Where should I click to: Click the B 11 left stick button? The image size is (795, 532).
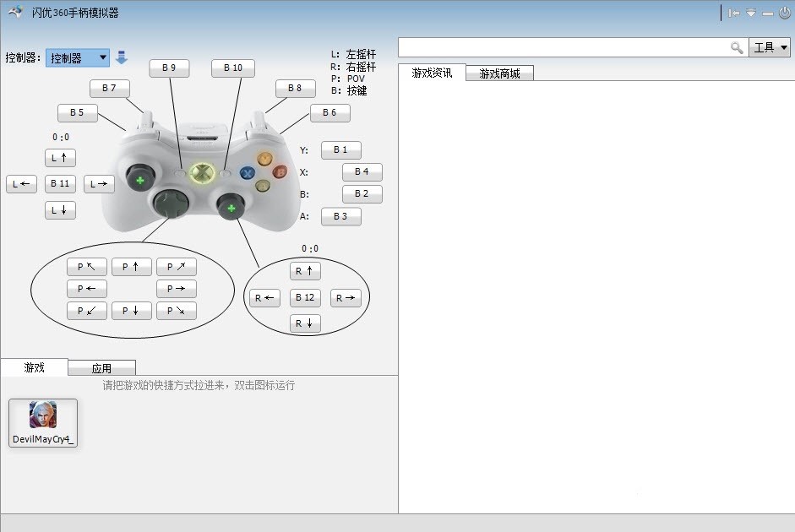tap(60, 183)
